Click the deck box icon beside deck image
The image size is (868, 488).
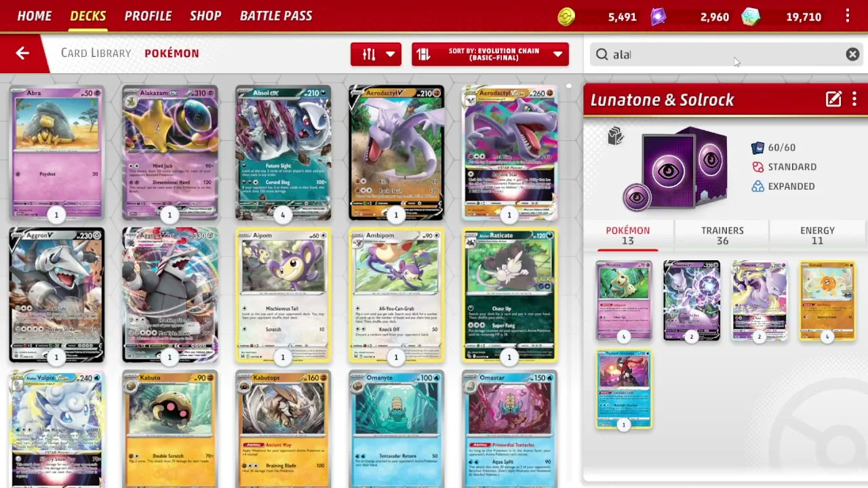coord(615,136)
